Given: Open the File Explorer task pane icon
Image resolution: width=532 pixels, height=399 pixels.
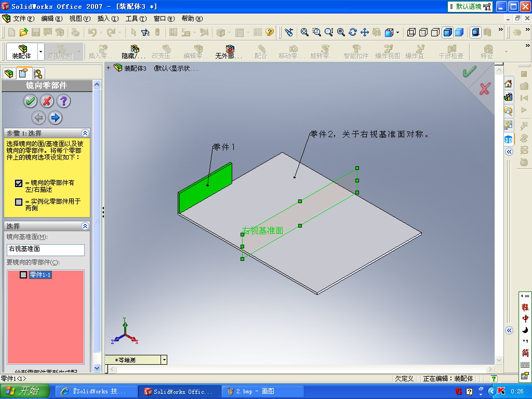Looking at the screenshot, I should (508, 111).
